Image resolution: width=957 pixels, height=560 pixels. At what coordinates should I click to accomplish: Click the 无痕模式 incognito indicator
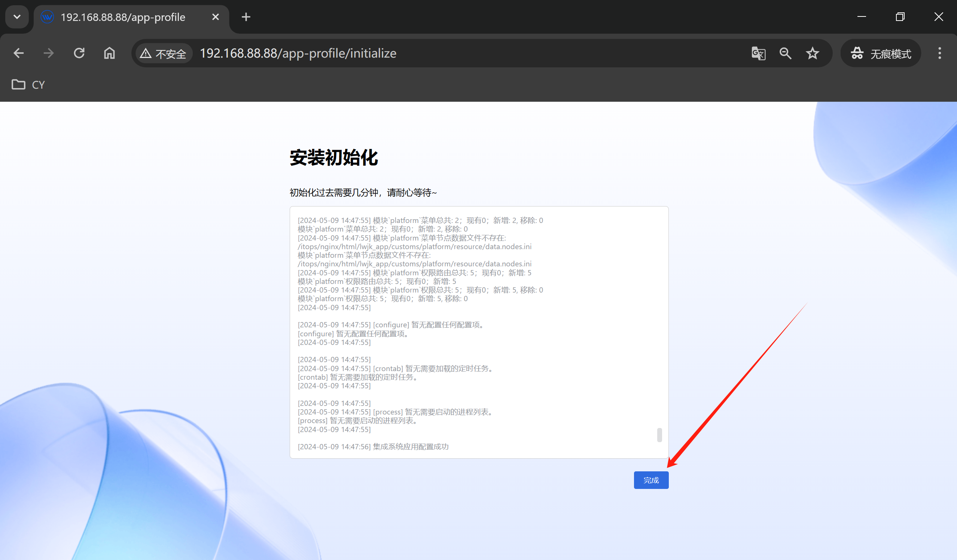[x=881, y=53]
